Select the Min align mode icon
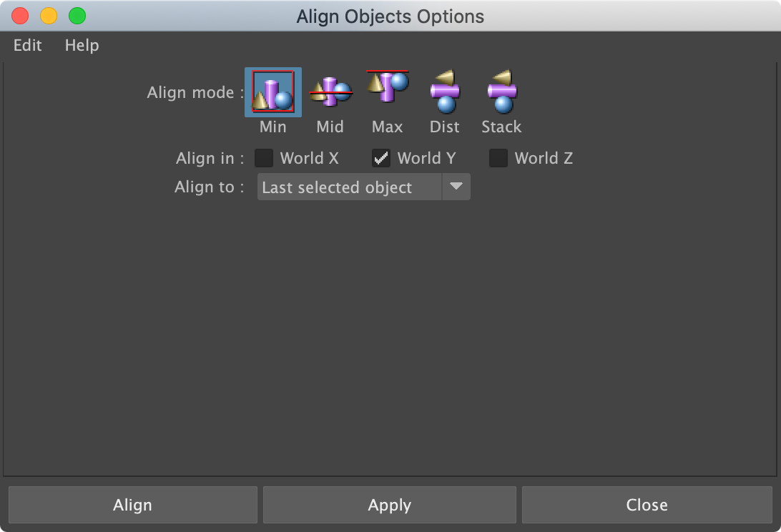This screenshot has height=532, width=781. tap(273, 92)
